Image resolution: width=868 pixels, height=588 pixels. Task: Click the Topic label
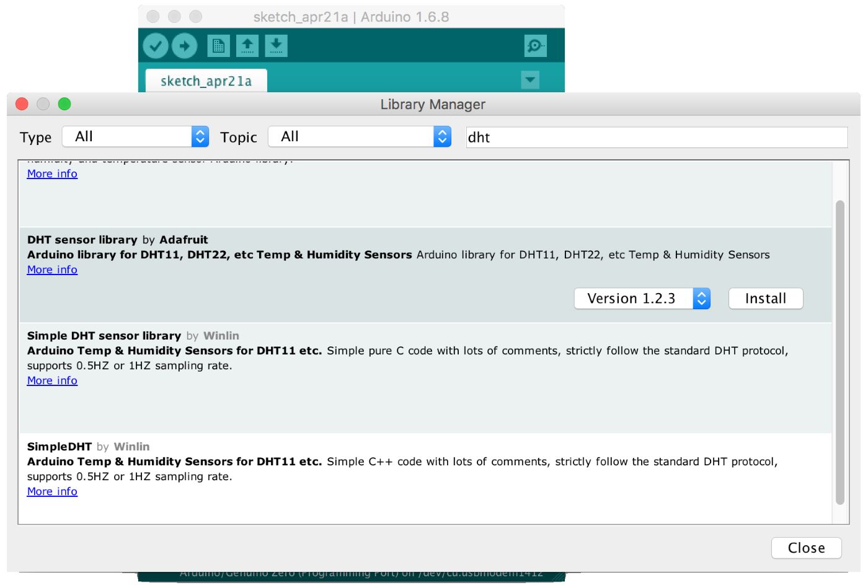239,138
